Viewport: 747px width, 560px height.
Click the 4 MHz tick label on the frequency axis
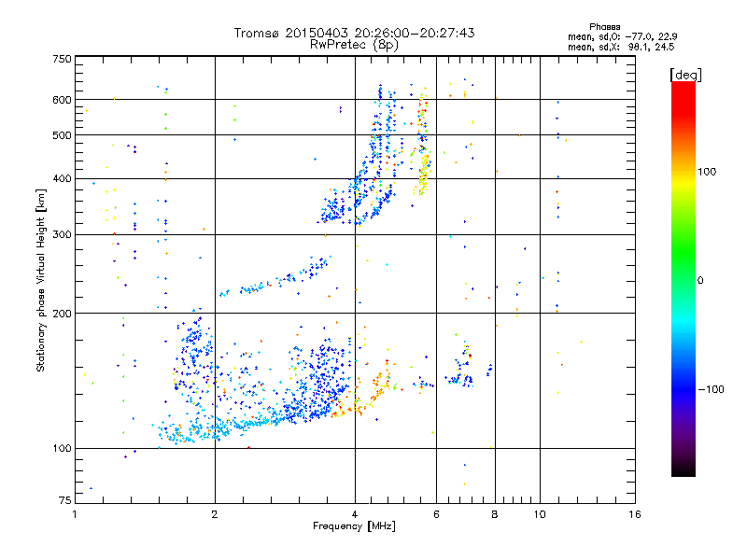tap(355, 514)
